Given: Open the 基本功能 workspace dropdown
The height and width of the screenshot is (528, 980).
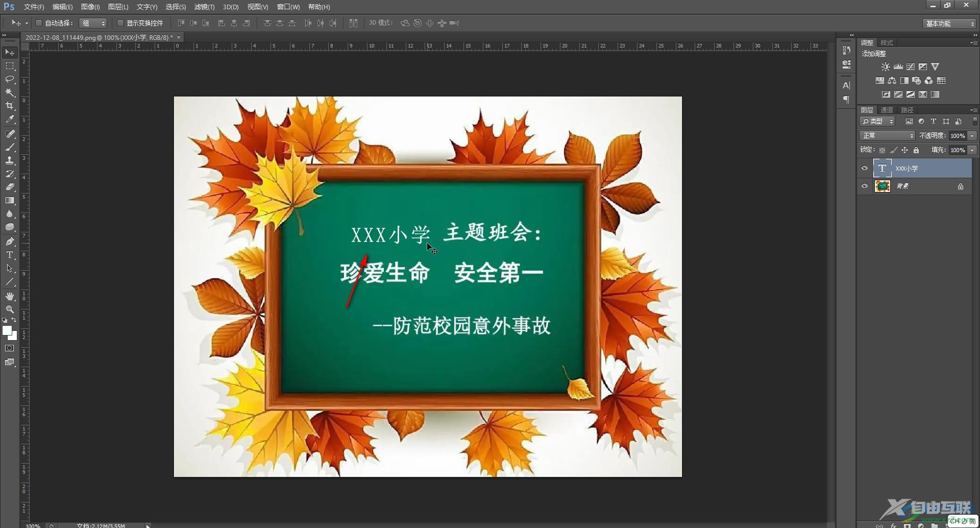Looking at the screenshot, I should (x=949, y=23).
